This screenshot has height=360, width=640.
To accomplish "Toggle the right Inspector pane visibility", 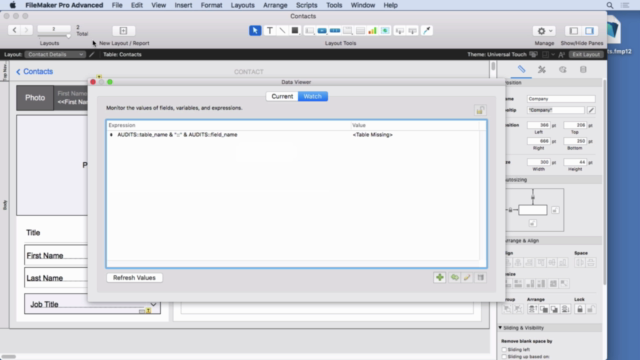I will pyautogui.click(x=589, y=31).
